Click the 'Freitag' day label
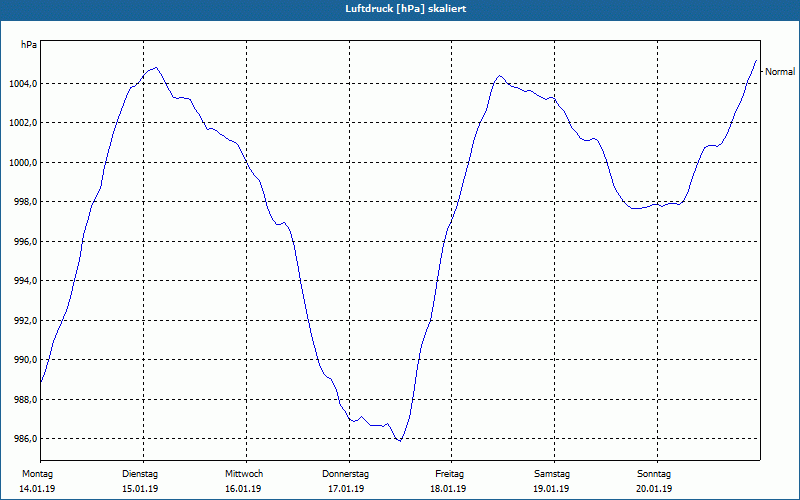This screenshot has width=800, height=500. tap(449, 474)
